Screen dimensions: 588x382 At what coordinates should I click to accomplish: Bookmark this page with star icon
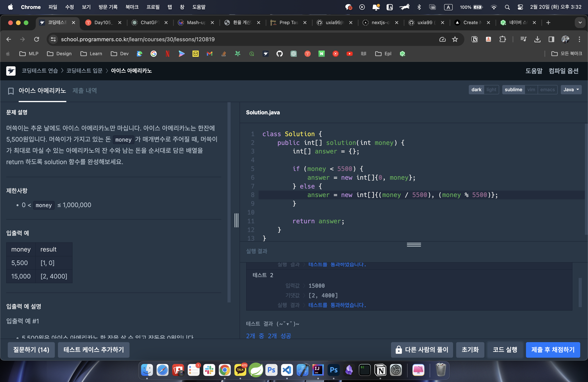click(x=455, y=39)
